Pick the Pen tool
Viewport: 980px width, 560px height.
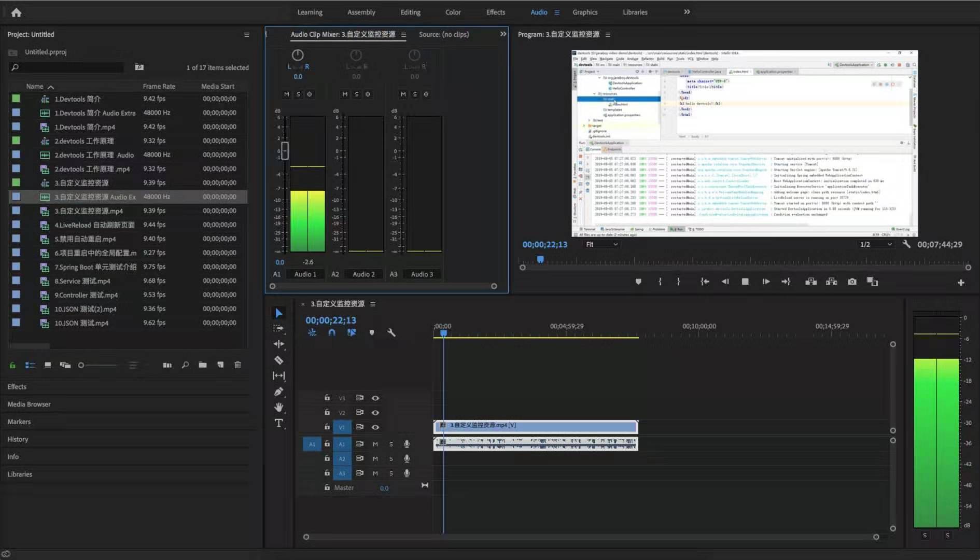pyautogui.click(x=278, y=392)
